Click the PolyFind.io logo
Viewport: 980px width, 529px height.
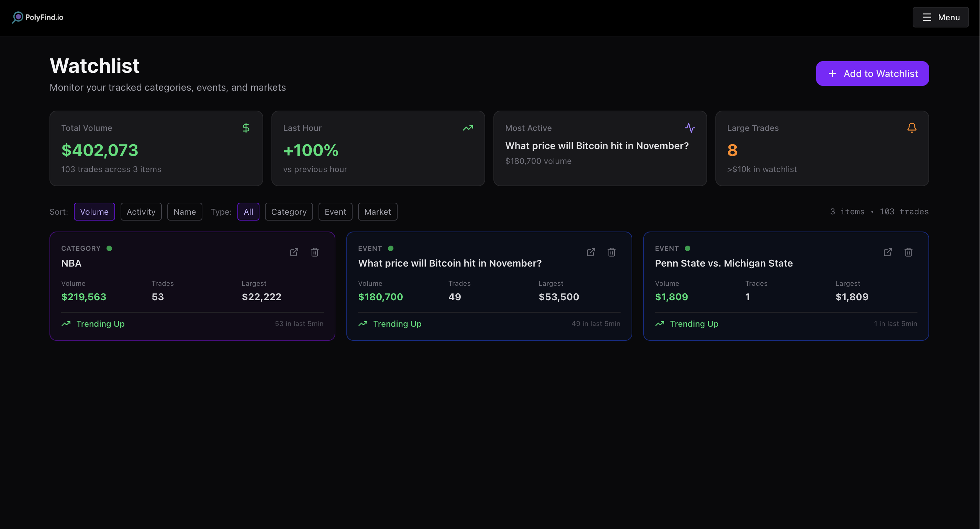pos(38,17)
